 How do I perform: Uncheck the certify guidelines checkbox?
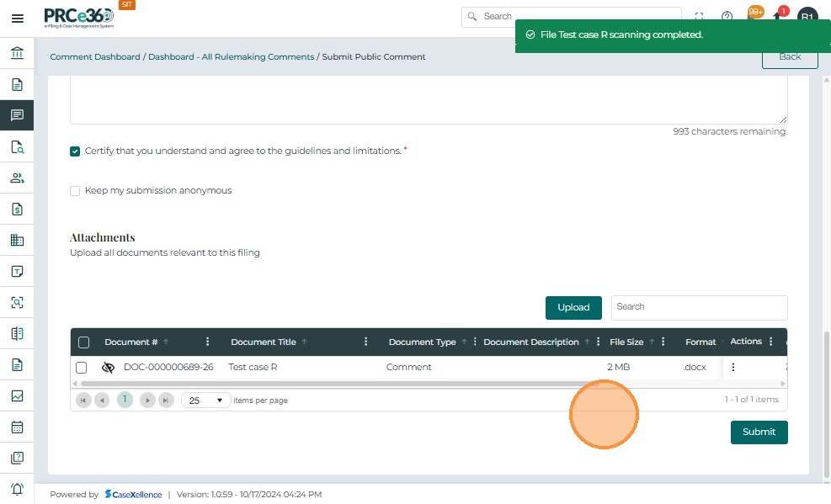tap(75, 151)
